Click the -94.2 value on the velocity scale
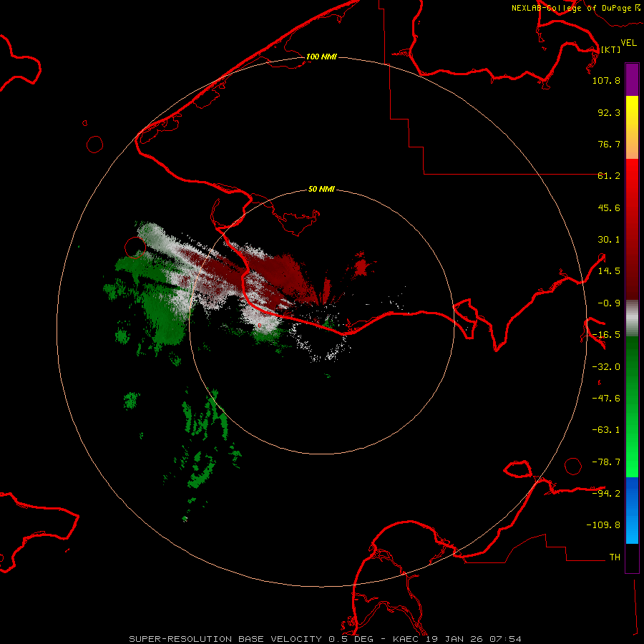 pyautogui.click(x=606, y=493)
